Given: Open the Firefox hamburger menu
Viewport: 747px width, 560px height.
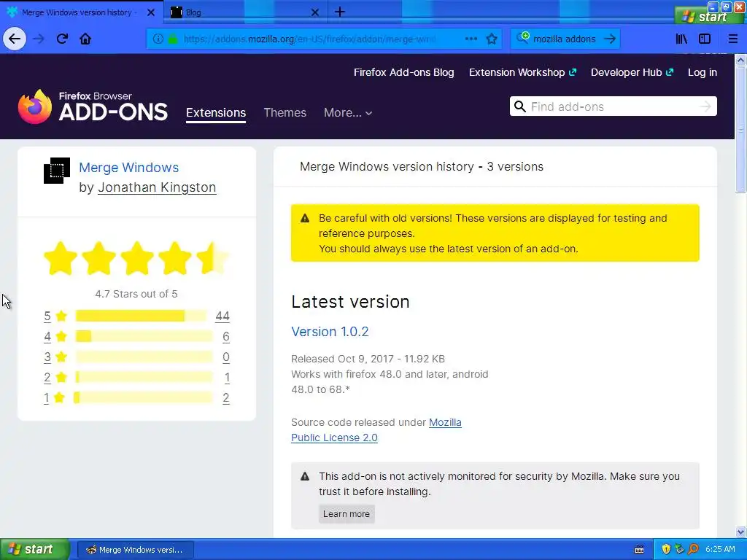Looking at the screenshot, I should click(732, 39).
